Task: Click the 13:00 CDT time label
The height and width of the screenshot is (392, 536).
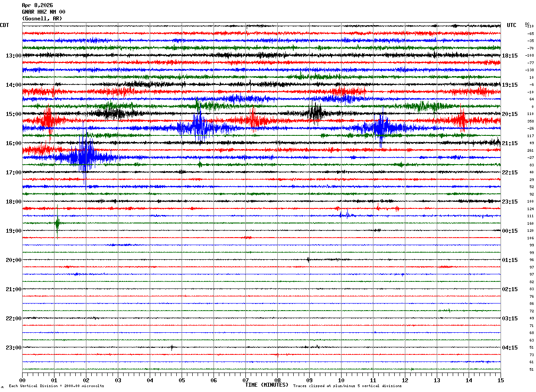Action: [x=13, y=56]
